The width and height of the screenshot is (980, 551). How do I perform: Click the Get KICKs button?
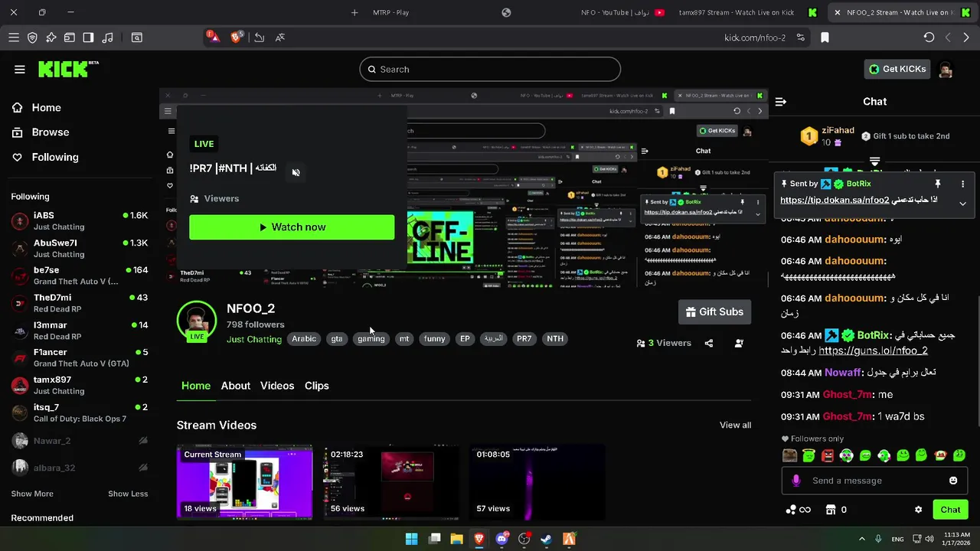(897, 69)
